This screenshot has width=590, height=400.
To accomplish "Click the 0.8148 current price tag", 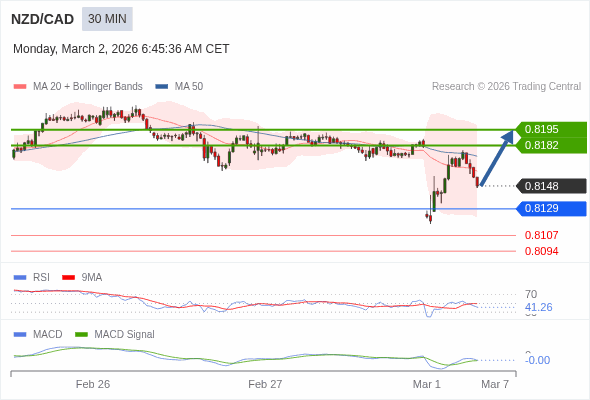I will click(551, 186).
